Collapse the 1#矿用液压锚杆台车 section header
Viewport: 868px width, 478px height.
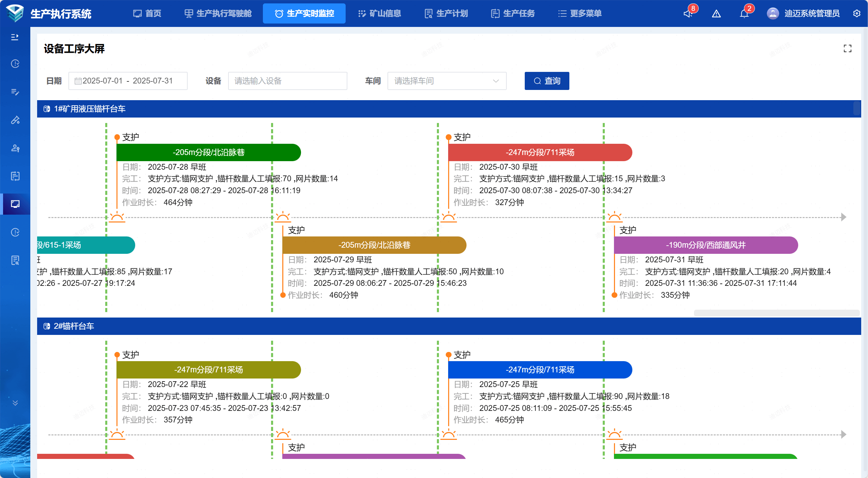449,109
